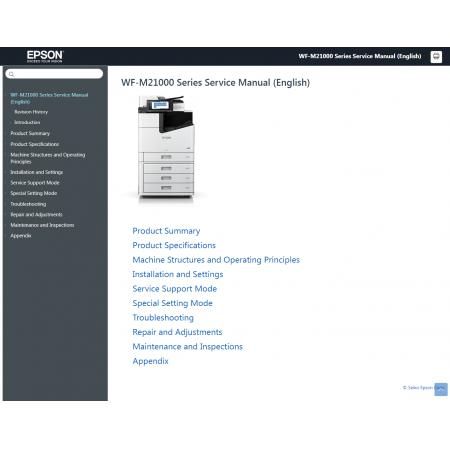450x450 pixels.
Task: Click the EPSON logo
Action: point(45,56)
